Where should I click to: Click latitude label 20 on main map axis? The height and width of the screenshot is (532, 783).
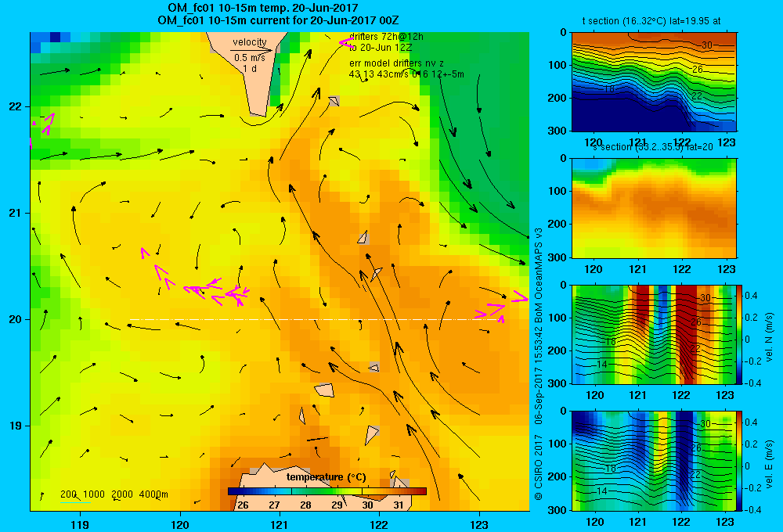click(x=14, y=319)
